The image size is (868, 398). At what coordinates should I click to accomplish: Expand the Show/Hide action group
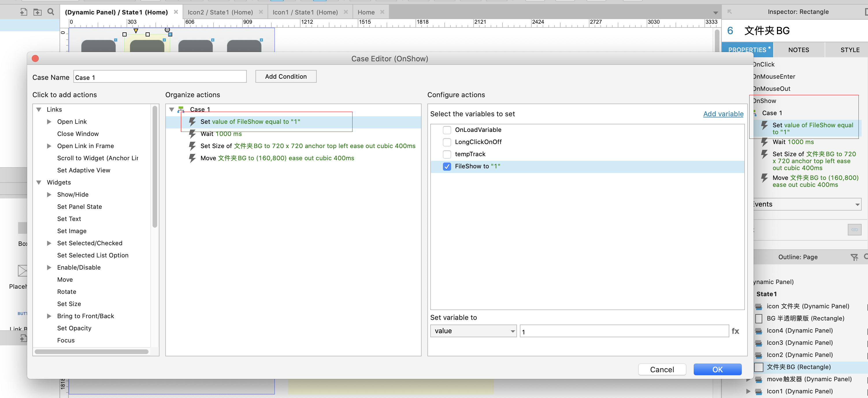[x=49, y=195]
